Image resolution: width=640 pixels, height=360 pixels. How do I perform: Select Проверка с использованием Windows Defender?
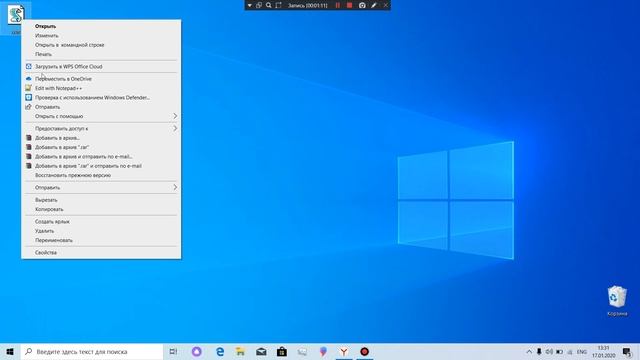point(101,98)
